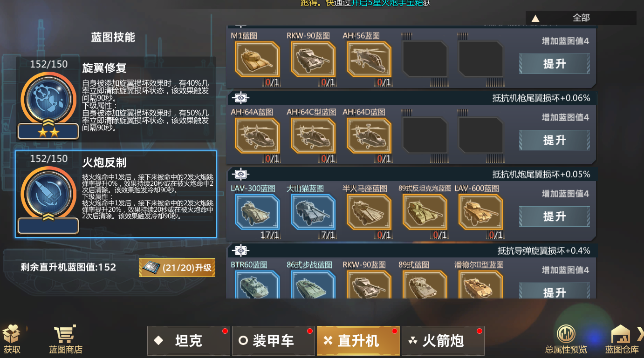Click 提升 button in AH-64A row
Viewport: 644px width, 358px height.
click(x=554, y=140)
